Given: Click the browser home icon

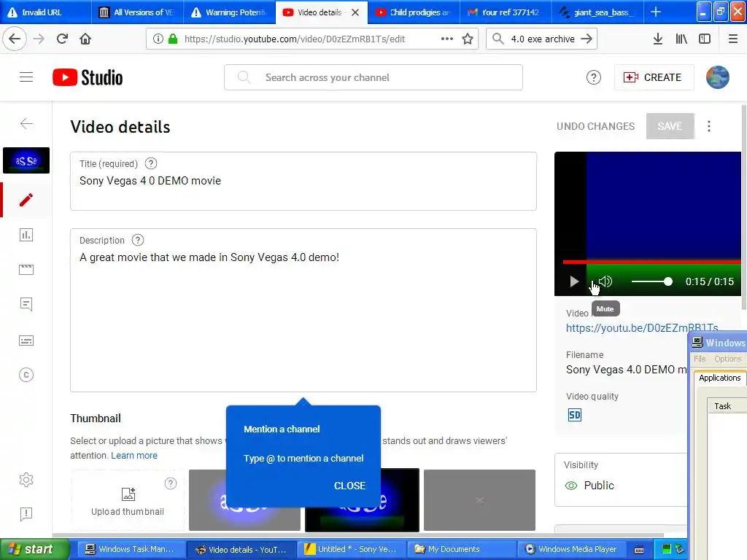Looking at the screenshot, I should click(85, 39).
